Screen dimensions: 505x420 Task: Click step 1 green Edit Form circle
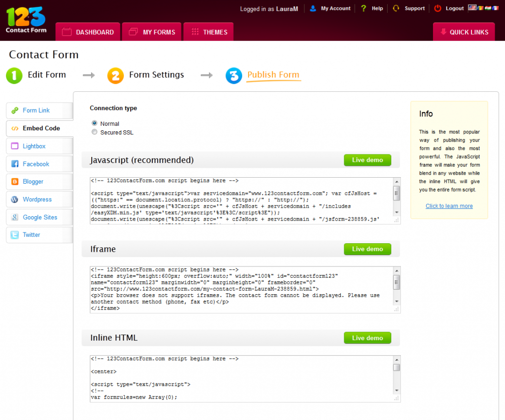click(x=14, y=76)
